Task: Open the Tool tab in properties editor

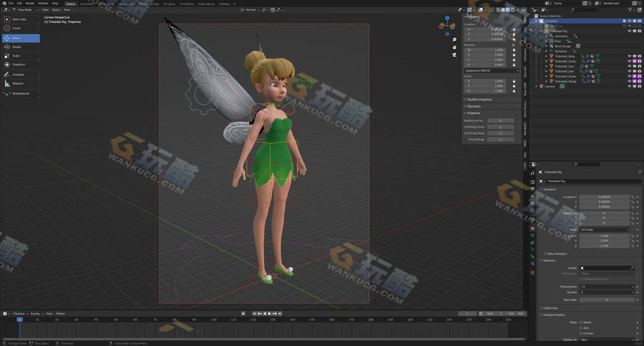Action: (532, 173)
